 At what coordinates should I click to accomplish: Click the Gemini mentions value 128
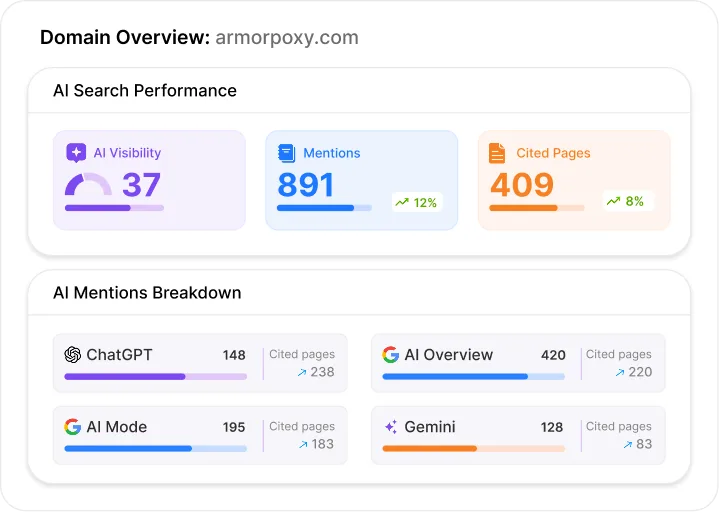point(552,427)
